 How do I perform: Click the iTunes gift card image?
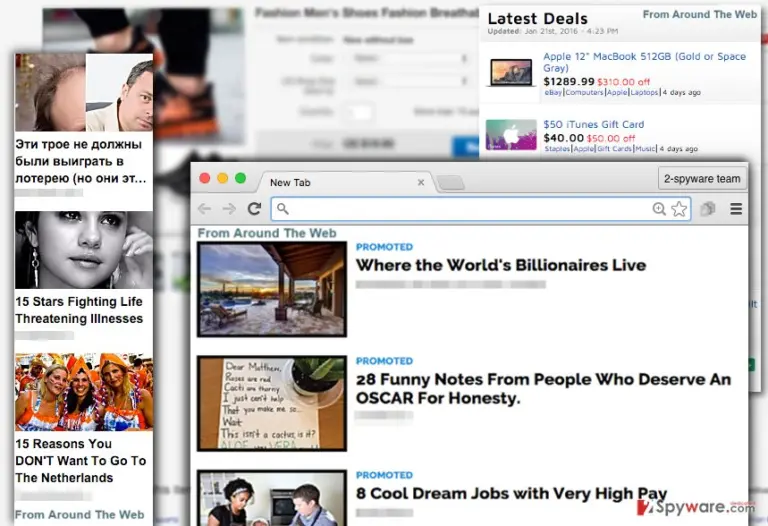coord(511,135)
